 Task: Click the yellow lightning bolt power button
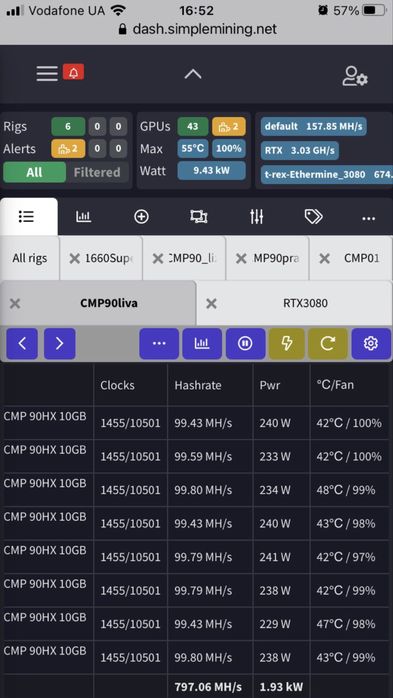click(288, 344)
